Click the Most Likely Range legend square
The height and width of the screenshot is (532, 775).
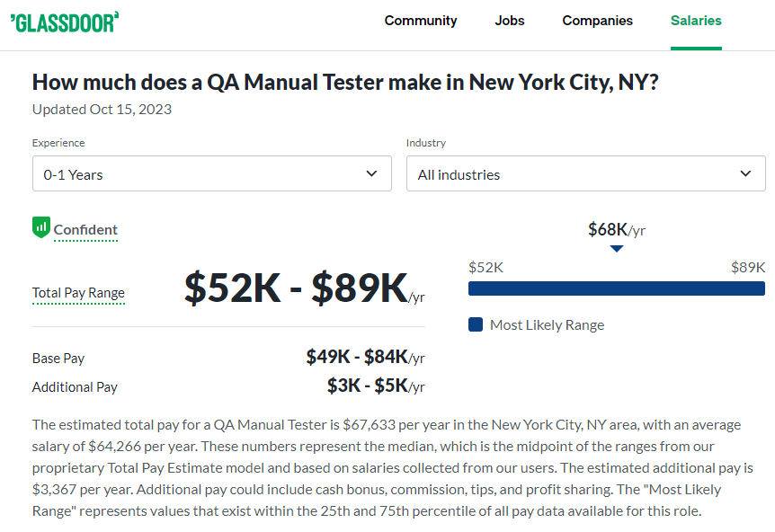coord(476,324)
